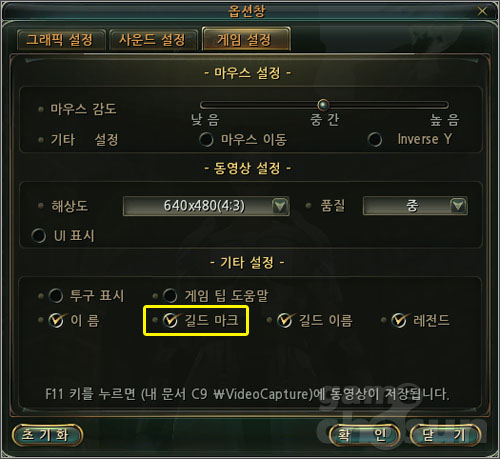
Task: Enable 게임 팁 도움말 option
Action: (x=170, y=295)
